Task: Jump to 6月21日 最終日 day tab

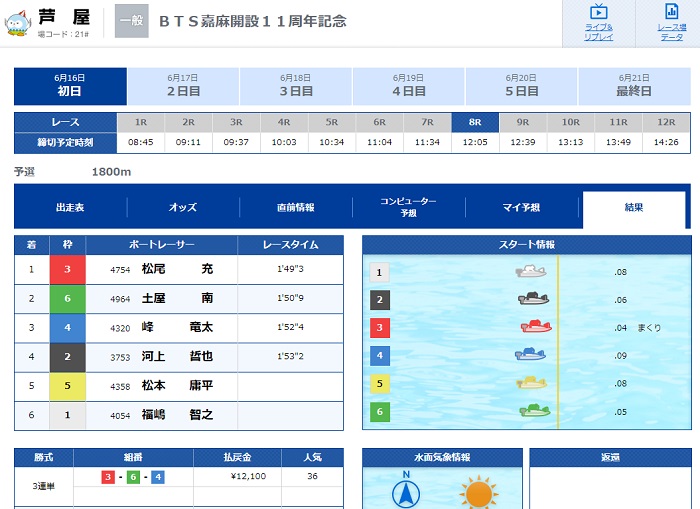Action: point(634,86)
